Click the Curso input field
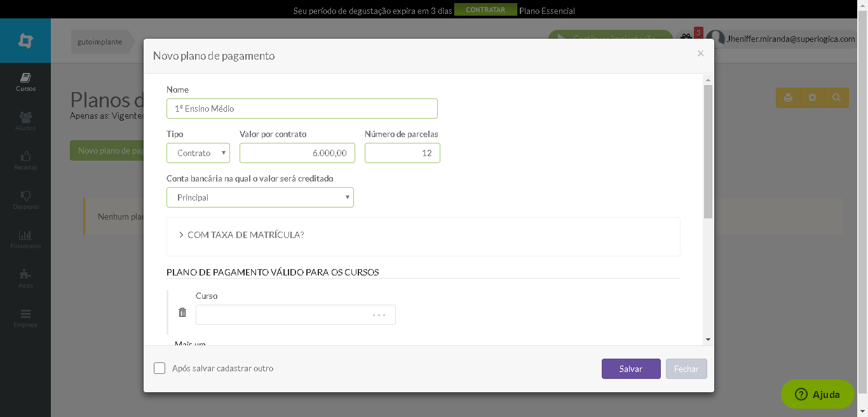Viewport: 868px width, 417px height. pyautogui.click(x=295, y=315)
